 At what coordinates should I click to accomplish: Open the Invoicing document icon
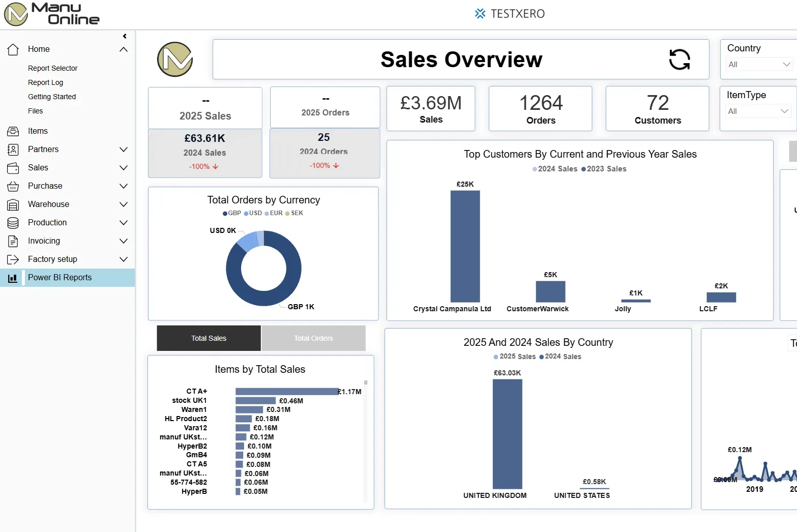click(x=13, y=241)
